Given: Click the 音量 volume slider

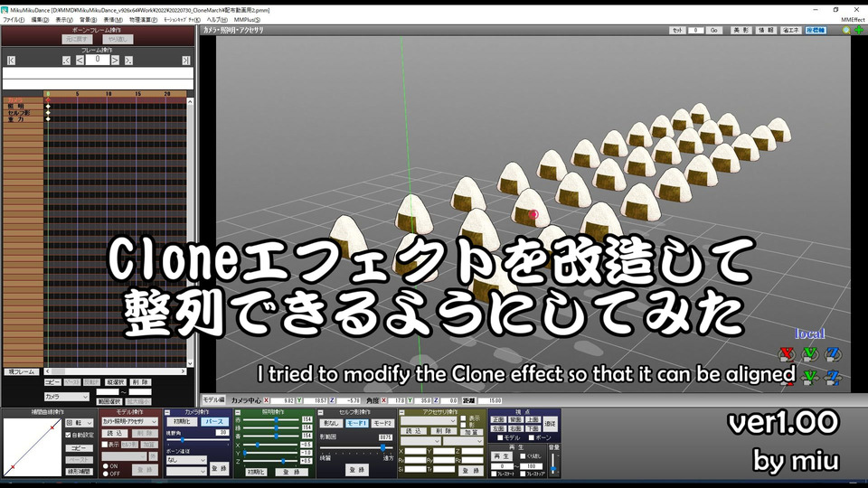Looking at the screenshot, I should pyautogui.click(x=552, y=464).
